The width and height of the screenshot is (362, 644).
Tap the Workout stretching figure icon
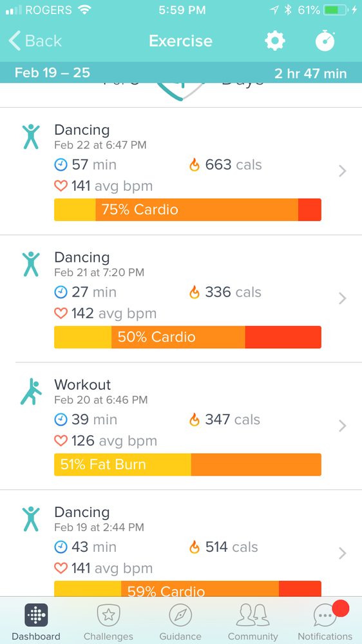point(31,391)
